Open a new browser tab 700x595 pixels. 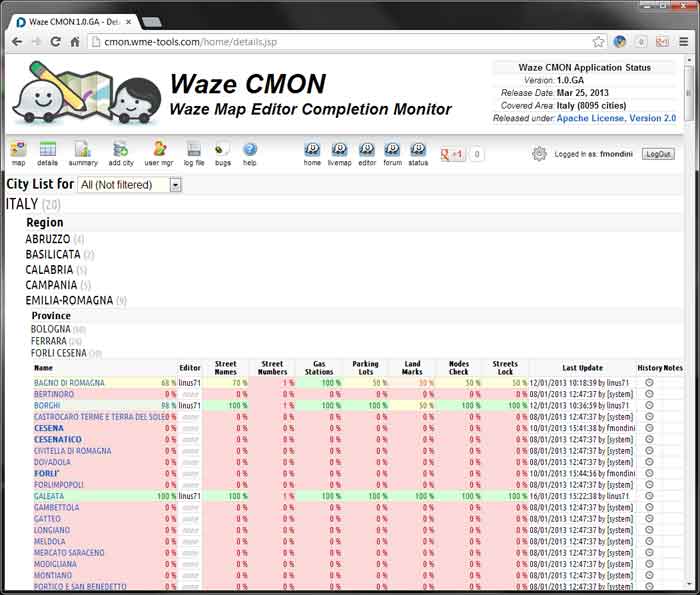(151, 22)
